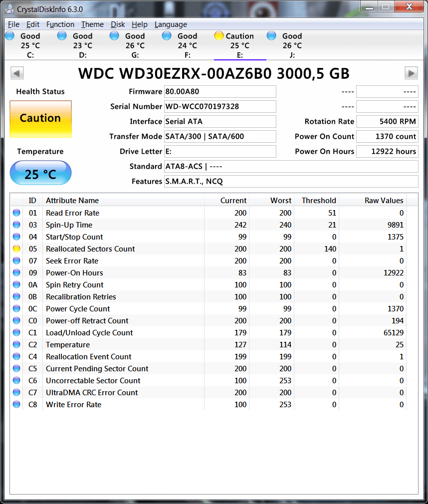The height and width of the screenshot is (504, 428).
Task: Click the Power On Count 1370 count field
Action: (387, 136)
